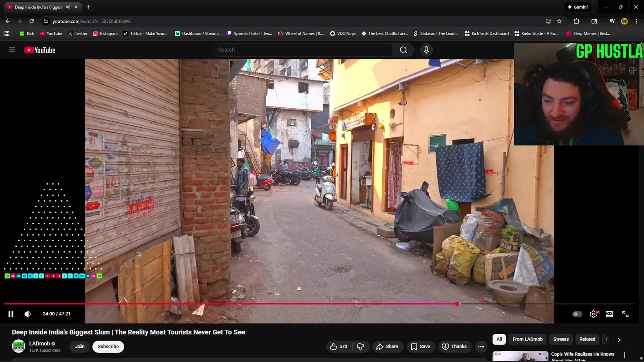The height and width of the screenshot is (362, 644).
Task: Pause the video playback
Action: [11, 314]
